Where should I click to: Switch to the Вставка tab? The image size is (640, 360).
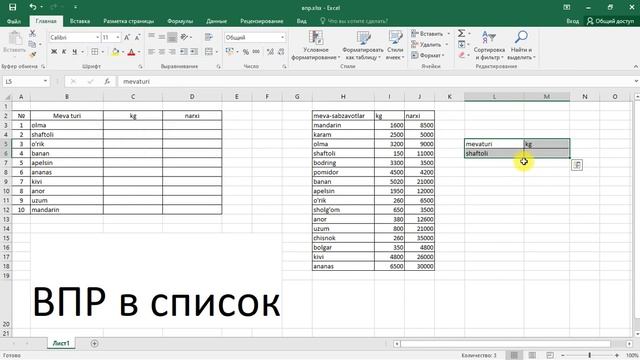(80, 21)
